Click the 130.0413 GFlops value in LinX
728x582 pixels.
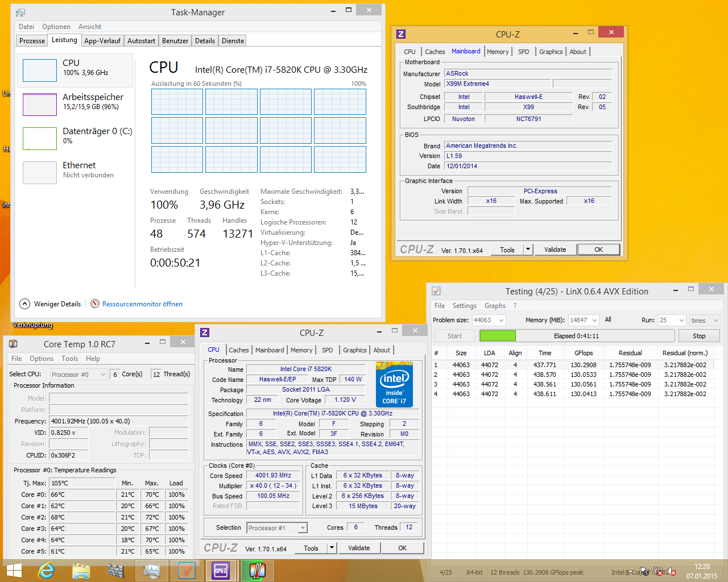pyautogui.click(x=584, y=394)
